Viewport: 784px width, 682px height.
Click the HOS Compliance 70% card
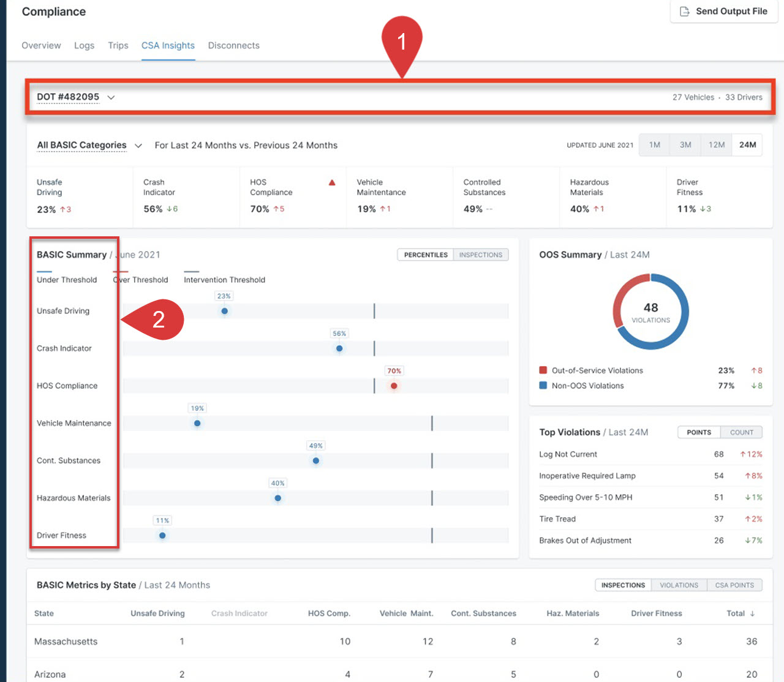pyautogui.click(x=293, y=196)
